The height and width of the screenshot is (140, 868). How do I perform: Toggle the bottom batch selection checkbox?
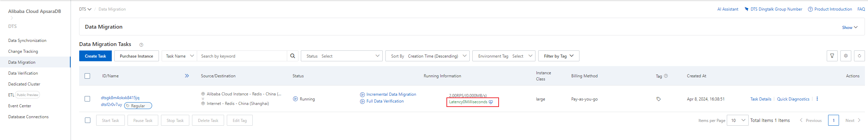[x=88, y=120]
